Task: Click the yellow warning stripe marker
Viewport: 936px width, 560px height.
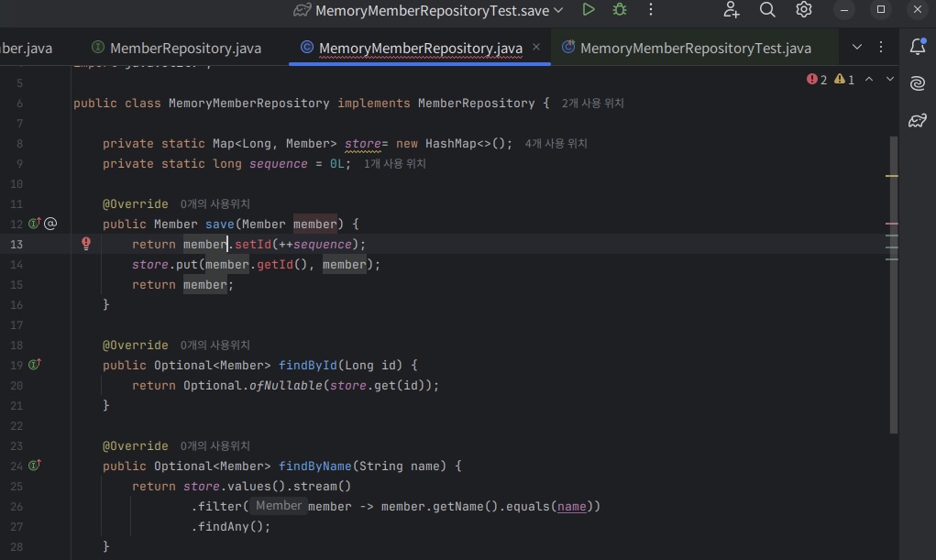Action: [x=891, y=176]
